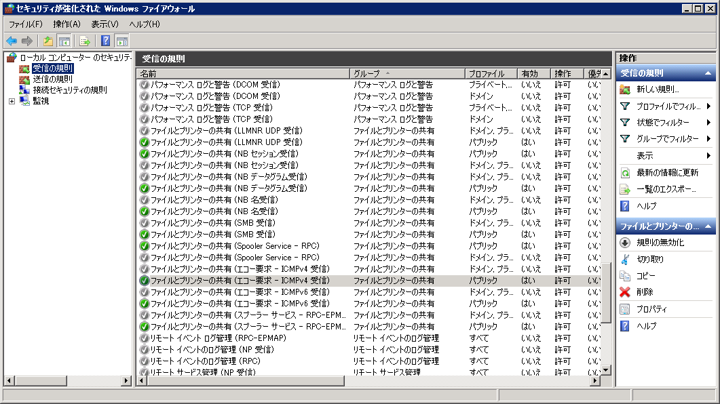Select root ローカル コンピューター のセキュリティ node
Image resolution: width=720 pixels, height=404 pixels.
(75, 58)
